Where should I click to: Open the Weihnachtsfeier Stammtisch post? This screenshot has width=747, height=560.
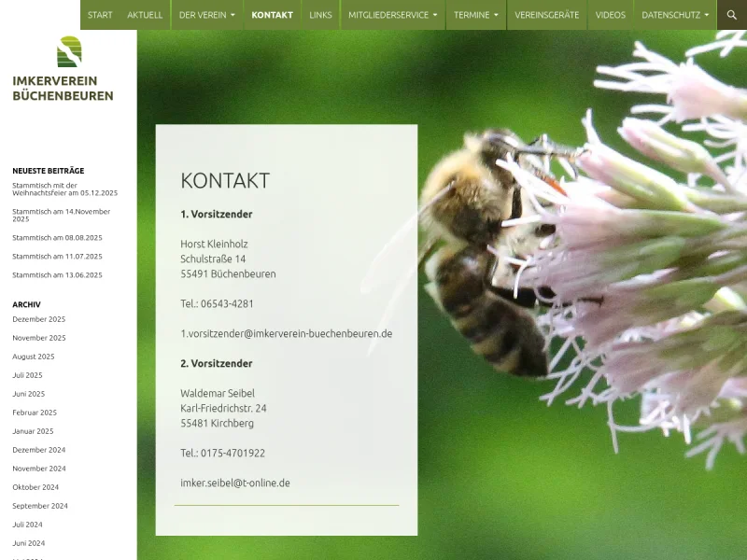pos(64,189)
